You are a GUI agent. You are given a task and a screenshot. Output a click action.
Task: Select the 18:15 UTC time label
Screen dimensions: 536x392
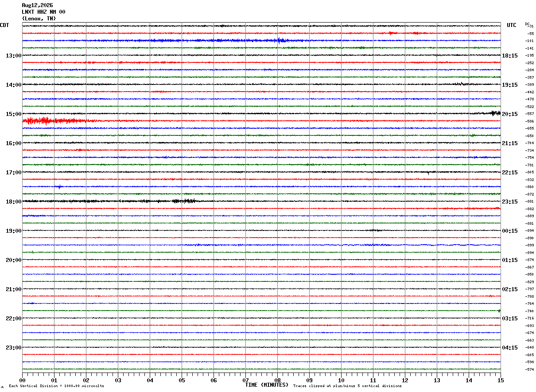509,56
